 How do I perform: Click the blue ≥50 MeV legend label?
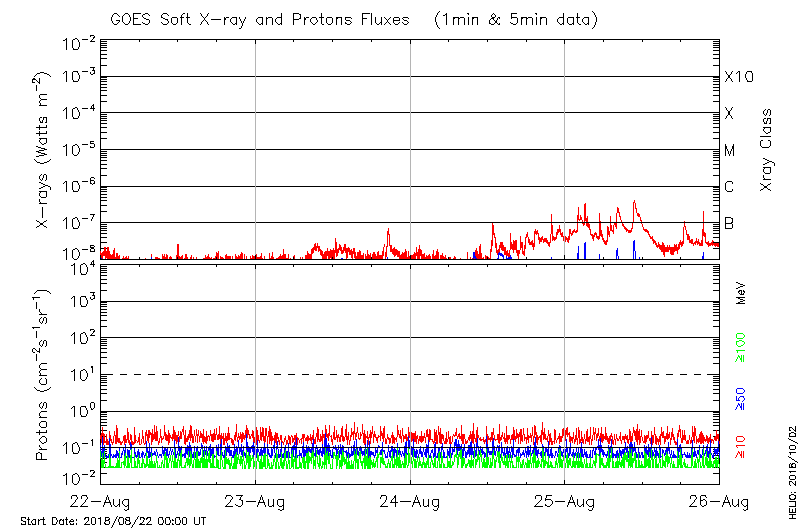741,397
